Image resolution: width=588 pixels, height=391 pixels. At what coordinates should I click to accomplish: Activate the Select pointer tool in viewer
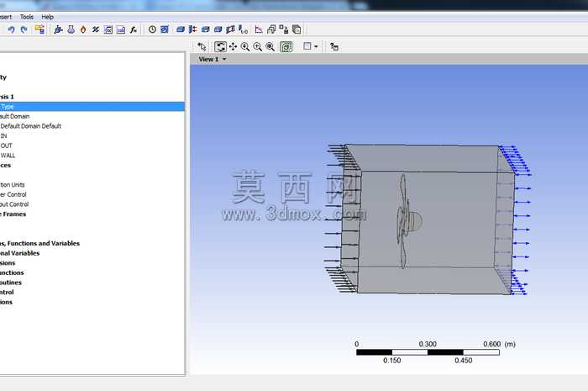point(202,46)
